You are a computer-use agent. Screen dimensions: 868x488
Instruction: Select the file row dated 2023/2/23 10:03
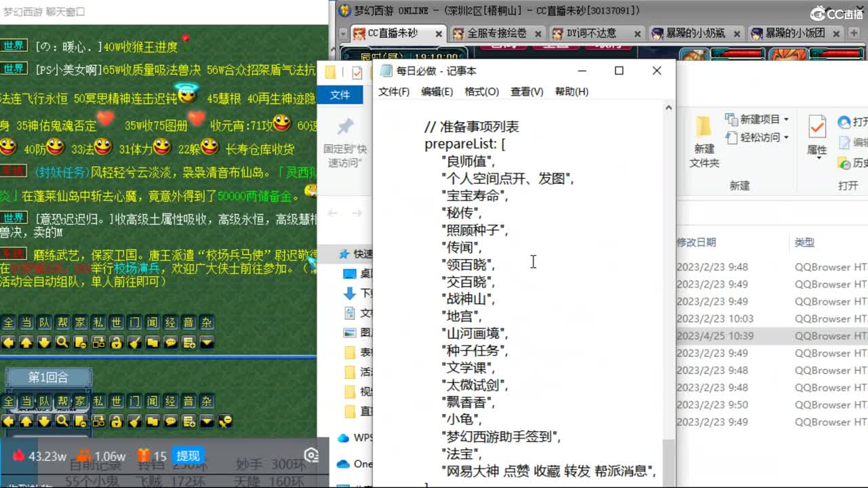click(x=772, y=319)
